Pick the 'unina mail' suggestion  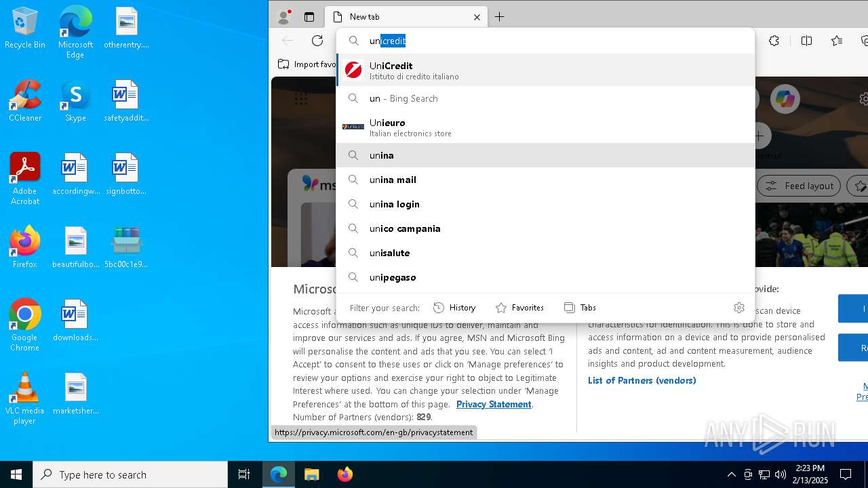pos(546,180)
